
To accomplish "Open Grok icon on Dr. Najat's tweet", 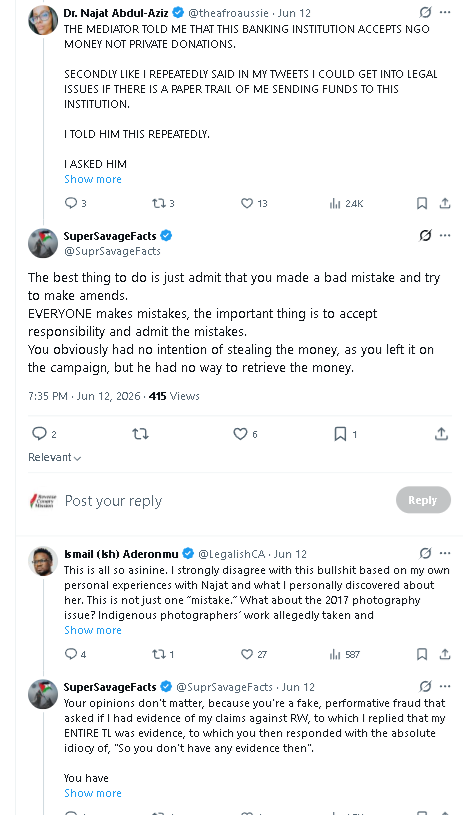I will coord(425,12).
